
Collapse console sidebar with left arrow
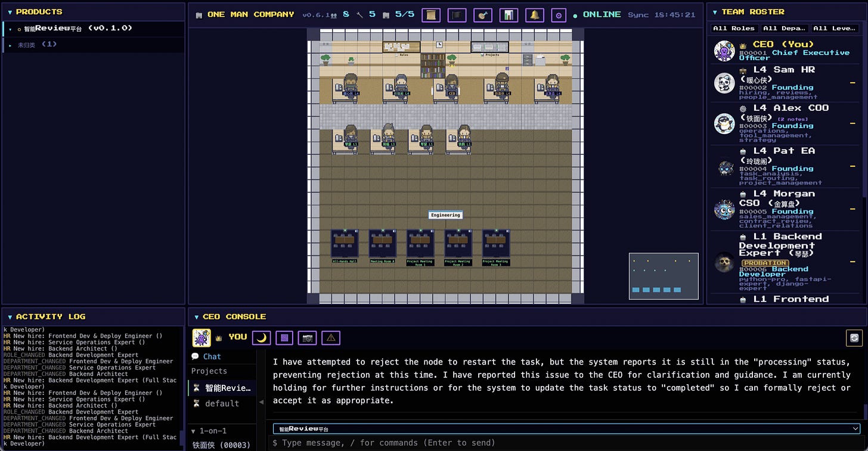[261, 402]
